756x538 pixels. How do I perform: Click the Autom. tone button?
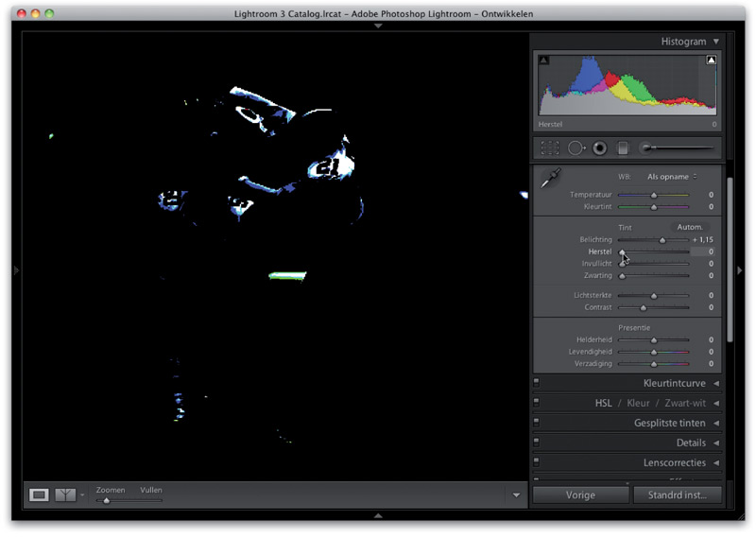[690, 227]
